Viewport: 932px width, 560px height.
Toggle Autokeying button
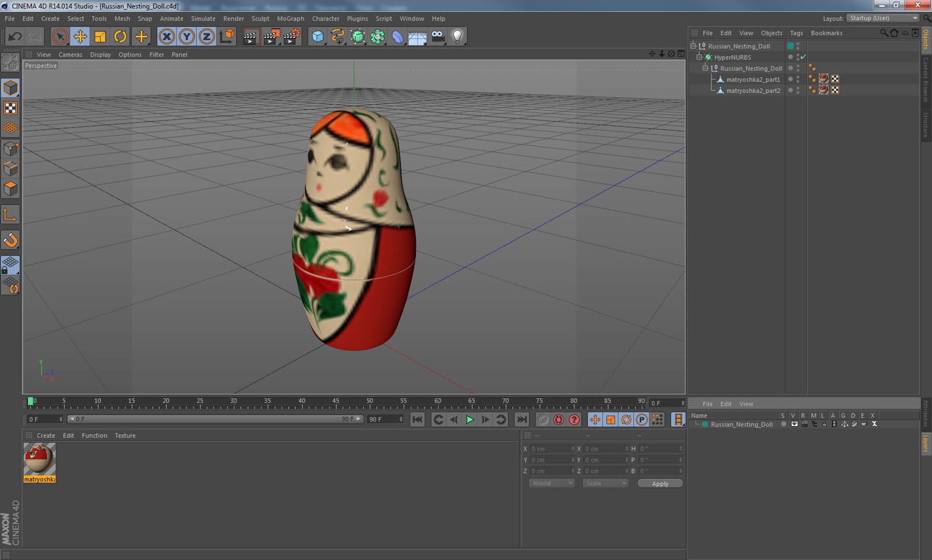[558, 419]
